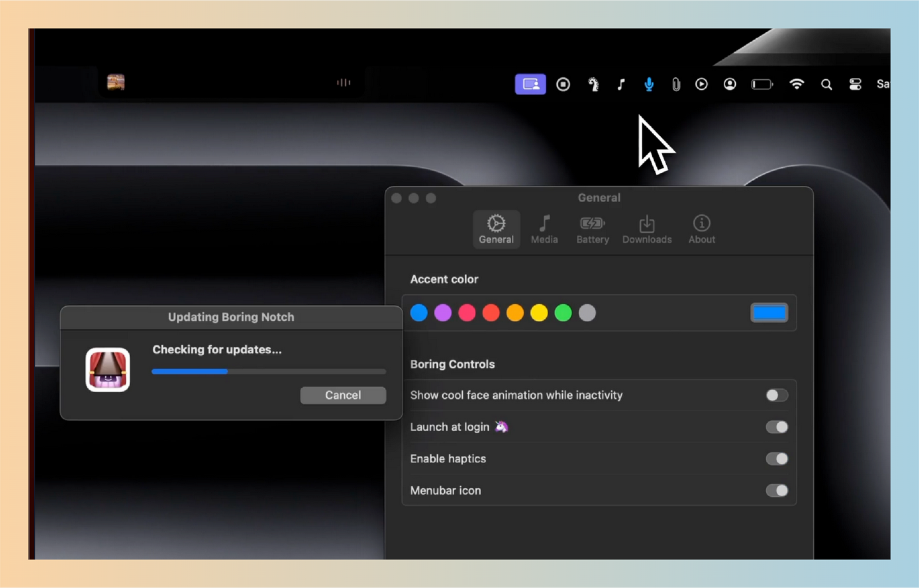
Task: Open the General settings tab icon
Action: point(496,229)
